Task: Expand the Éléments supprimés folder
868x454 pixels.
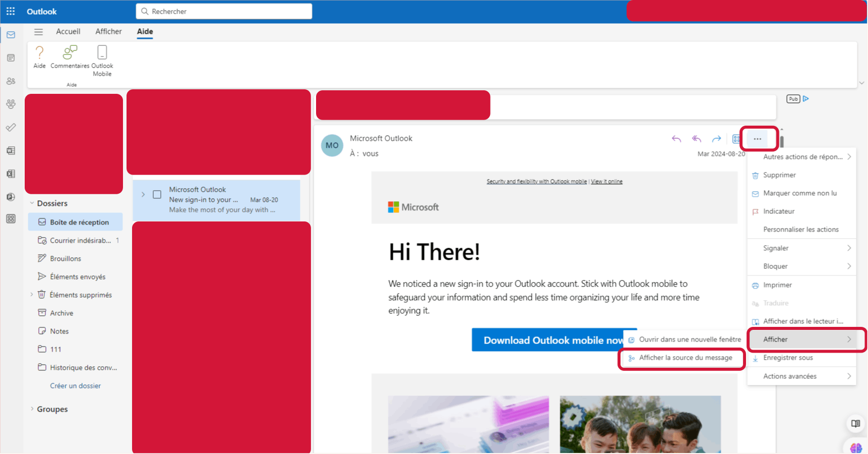Action: tap(31, 295)
